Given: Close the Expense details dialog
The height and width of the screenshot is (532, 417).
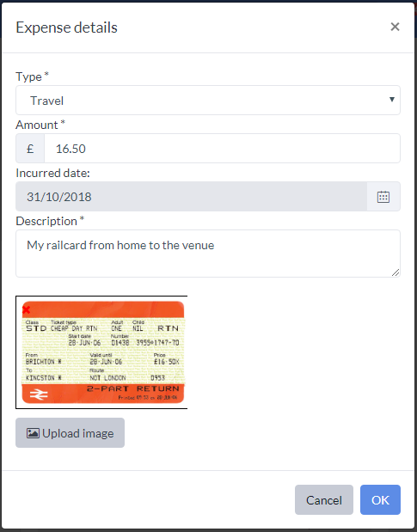Looking at the screenshot, I should click(x=395, y=27).
